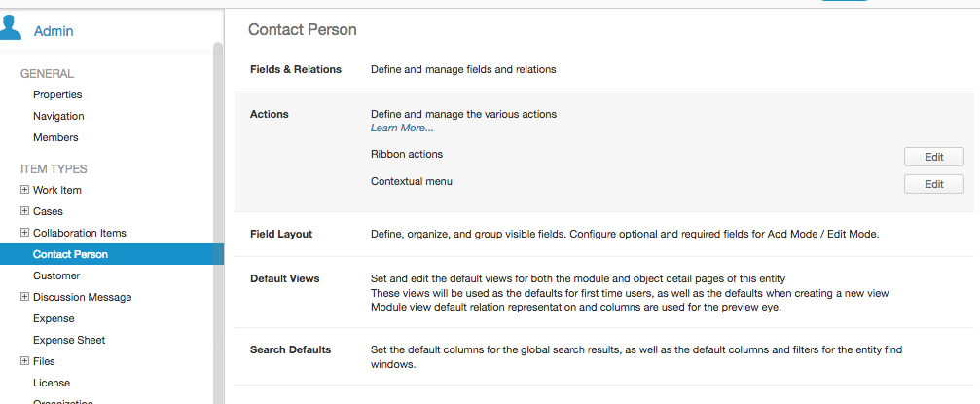980x404 pixels.
Task: Select Expense item type
Action: coord(54,318)
